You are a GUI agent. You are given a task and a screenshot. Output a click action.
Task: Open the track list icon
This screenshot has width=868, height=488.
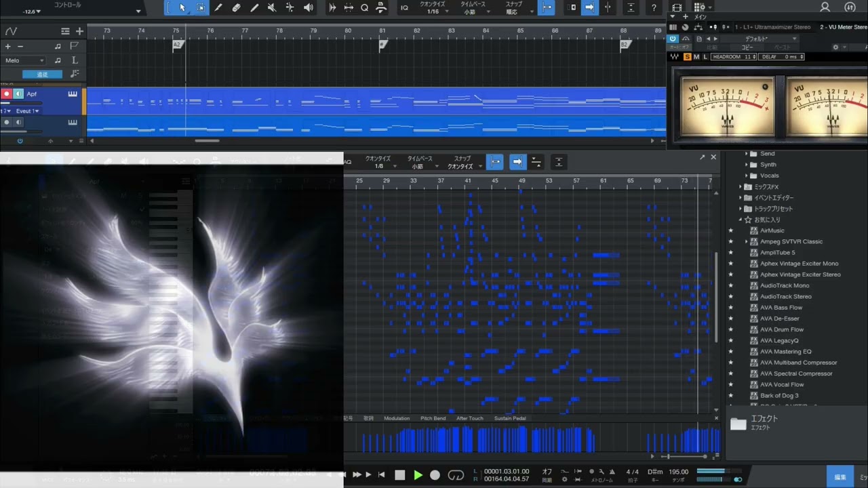[x=65, y=31]
